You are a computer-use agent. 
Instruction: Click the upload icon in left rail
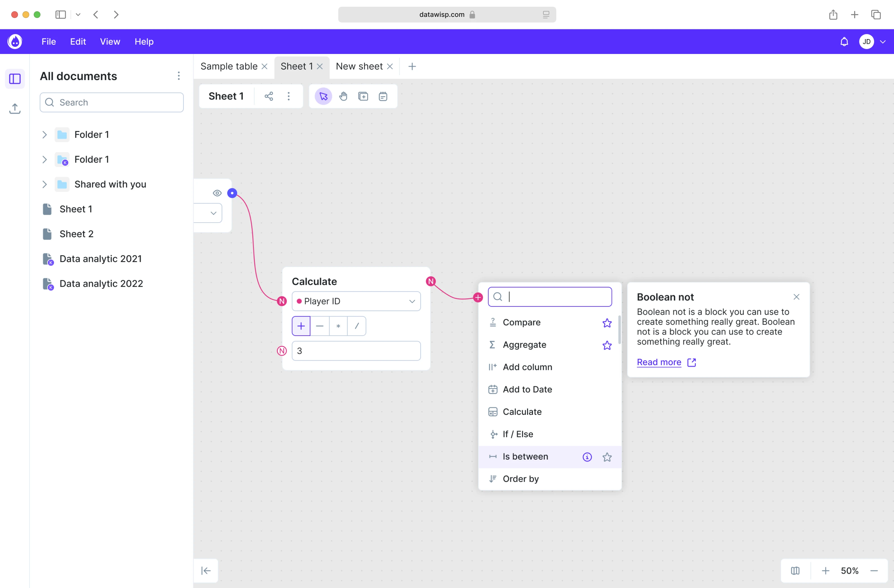pyautogui.click(x=15, y=108)
